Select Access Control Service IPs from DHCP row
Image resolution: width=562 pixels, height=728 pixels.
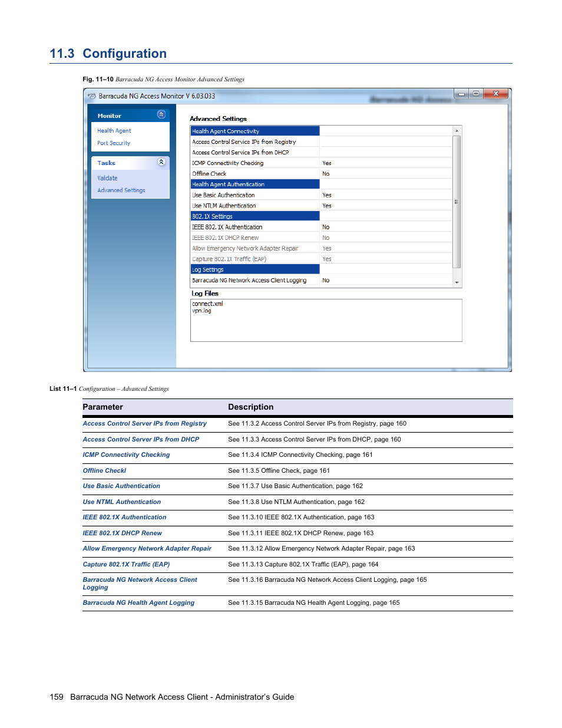click(x=321, y=152)
